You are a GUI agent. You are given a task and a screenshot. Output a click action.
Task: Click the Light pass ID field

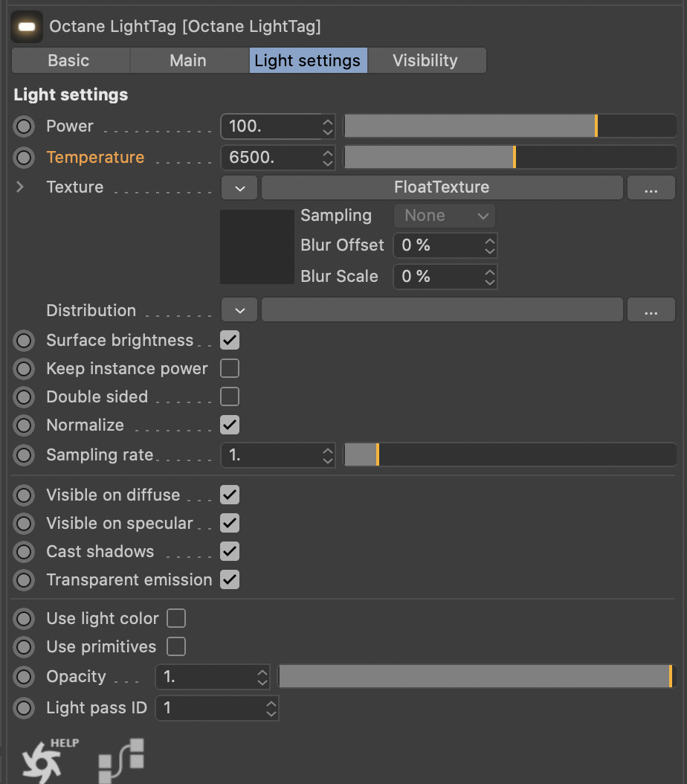[210, 708]
